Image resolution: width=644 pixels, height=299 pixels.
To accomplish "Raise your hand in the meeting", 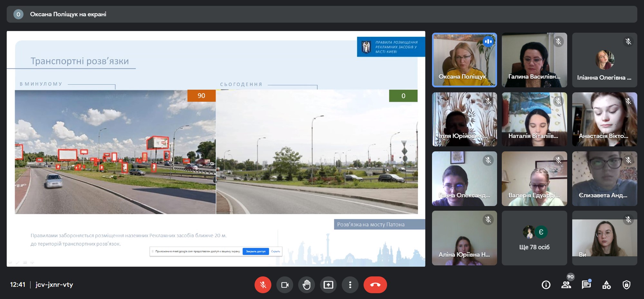I will pos(307,285).
